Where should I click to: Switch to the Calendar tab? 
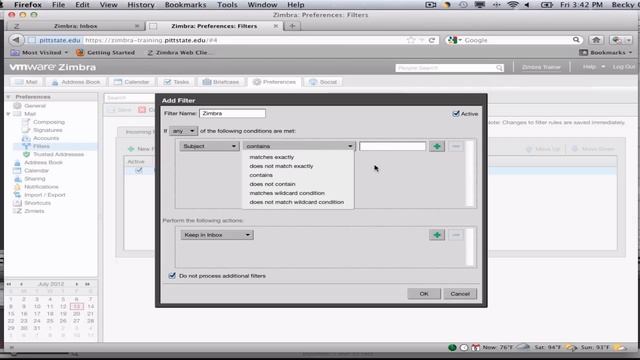tap(131, 82)
